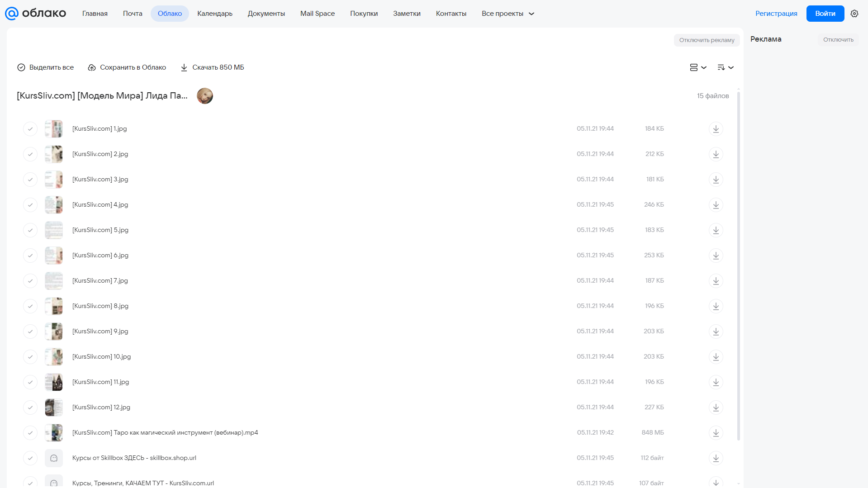The image size is (868, 488).
Task: Toggle Выделить все selection
Action: tap(45, 67)
